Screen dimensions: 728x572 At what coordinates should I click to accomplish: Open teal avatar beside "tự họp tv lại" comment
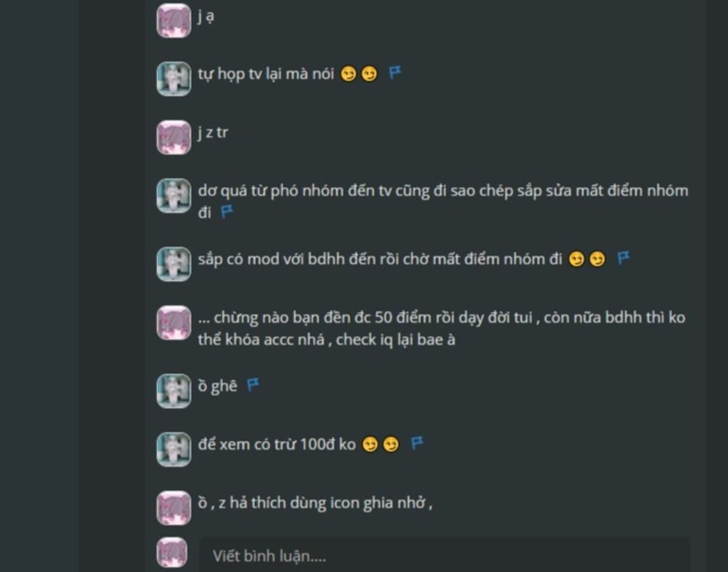coord(173,79)
